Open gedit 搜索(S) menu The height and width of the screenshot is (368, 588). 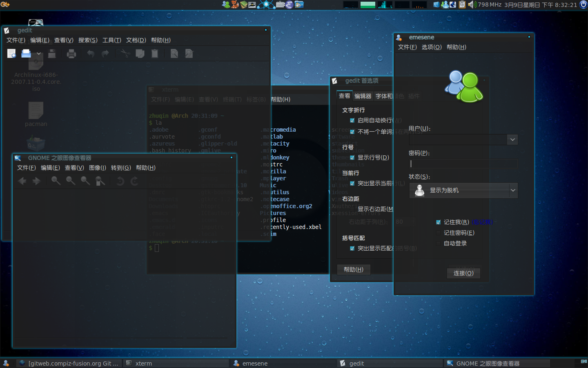pos(88,40)
